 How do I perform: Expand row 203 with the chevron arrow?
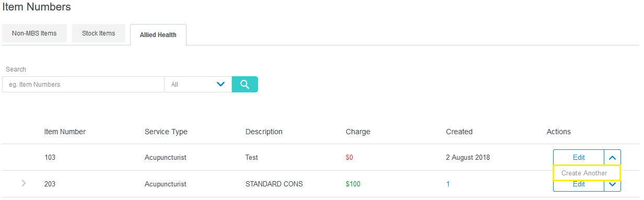click(x=24, y=183)
